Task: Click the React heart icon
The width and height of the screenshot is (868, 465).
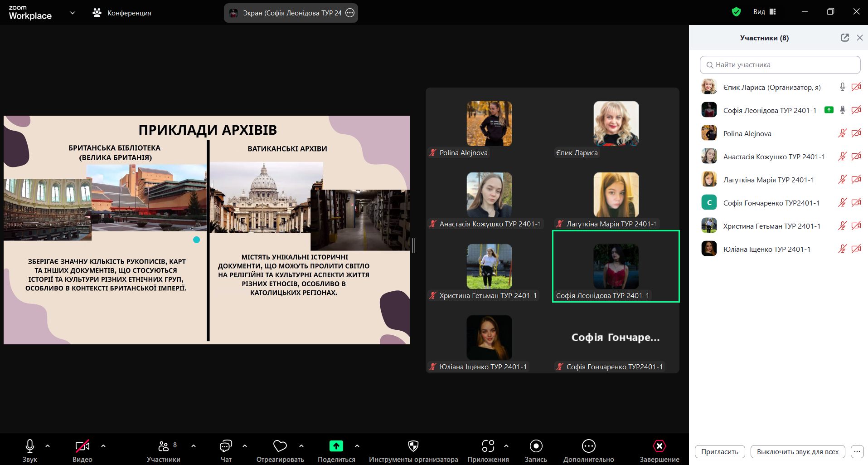Action: tap(280, 446)
